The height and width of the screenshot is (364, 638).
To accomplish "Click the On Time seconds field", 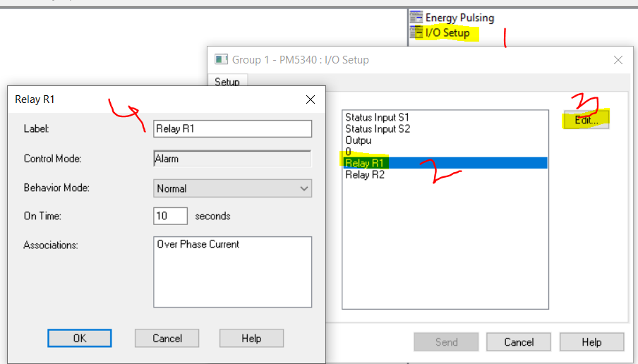I will tap(170, 216).
